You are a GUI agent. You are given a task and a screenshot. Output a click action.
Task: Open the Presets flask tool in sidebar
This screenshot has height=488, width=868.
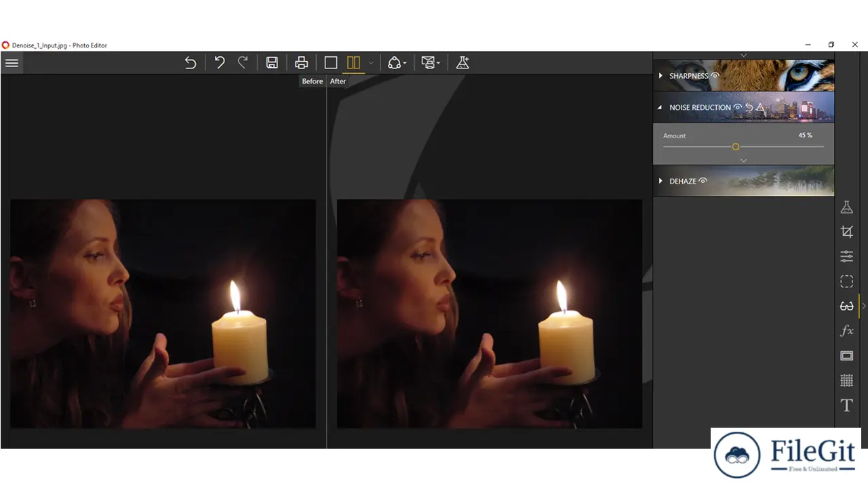click(847, 207)
